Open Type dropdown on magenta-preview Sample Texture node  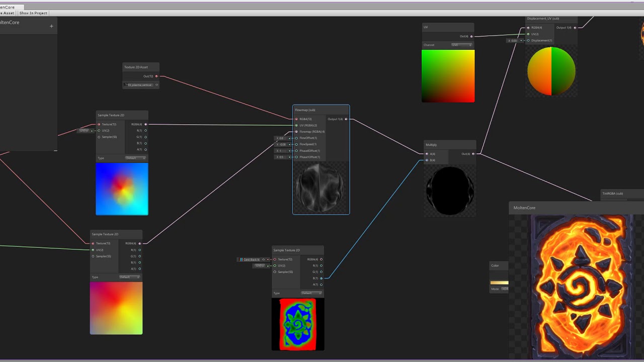(x=130, y=277)
